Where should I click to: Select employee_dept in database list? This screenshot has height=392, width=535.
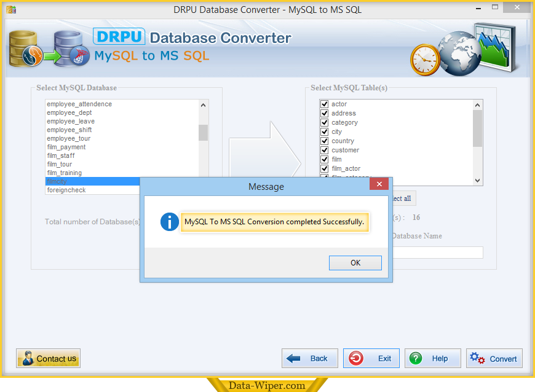[x=69, y=113]
